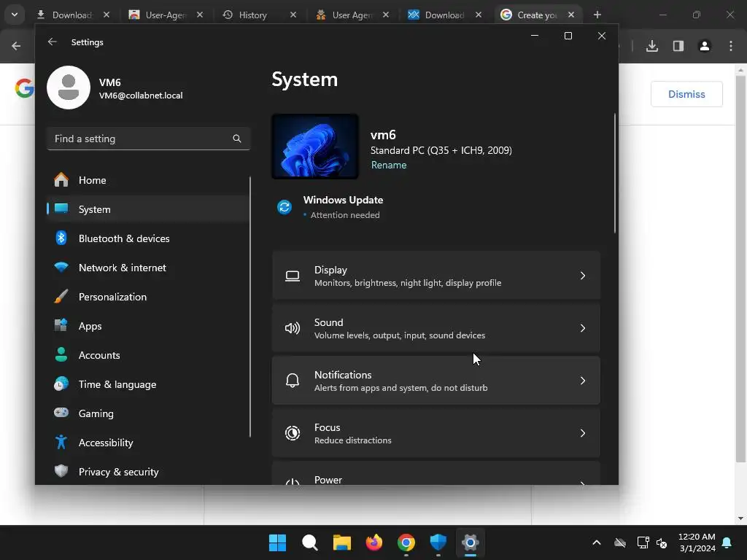Click in the Find a setting box
Screen dimensions: 747x560
(x=148, y=139)
